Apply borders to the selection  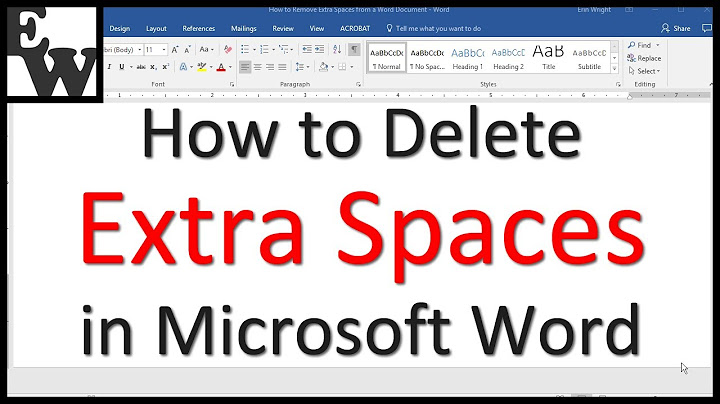[x=343, y=67]
